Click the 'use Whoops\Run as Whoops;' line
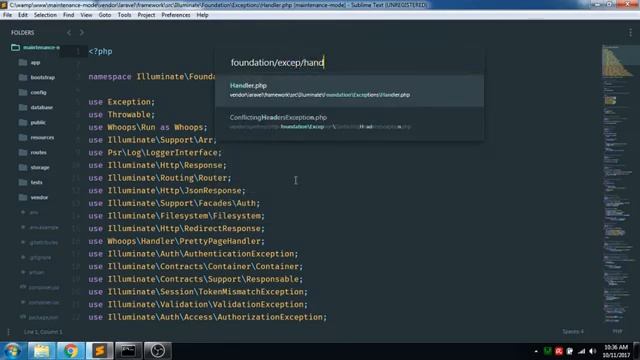This screenshot has width=640, height=360. coord(148,127)
